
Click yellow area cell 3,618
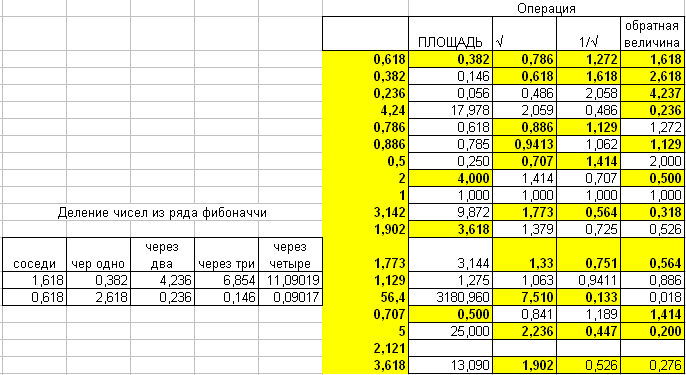click(451, 230)
